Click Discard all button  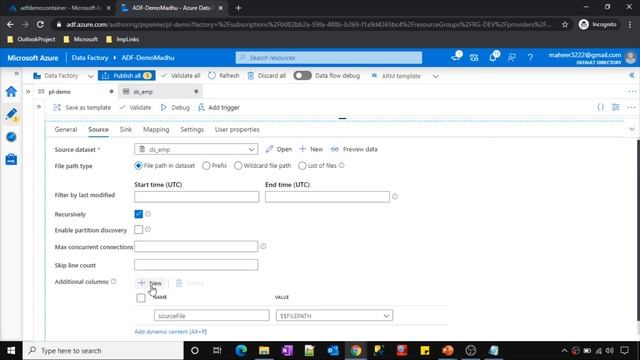(x=267, y=76)
